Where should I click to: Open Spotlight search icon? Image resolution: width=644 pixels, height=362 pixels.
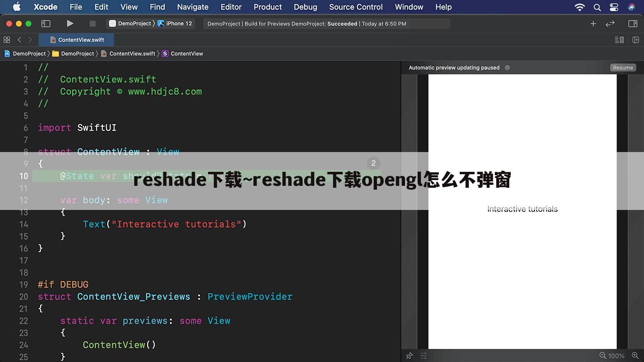pos(597,7)
